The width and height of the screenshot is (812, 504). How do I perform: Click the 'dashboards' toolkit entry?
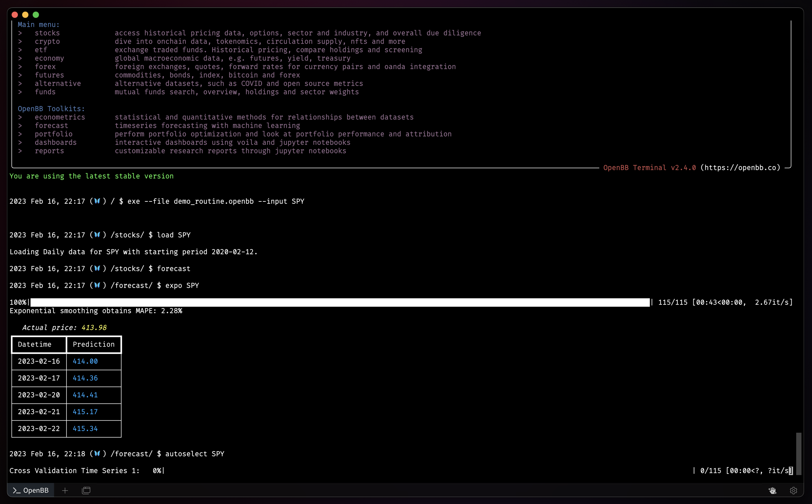(x=56, y=142)
